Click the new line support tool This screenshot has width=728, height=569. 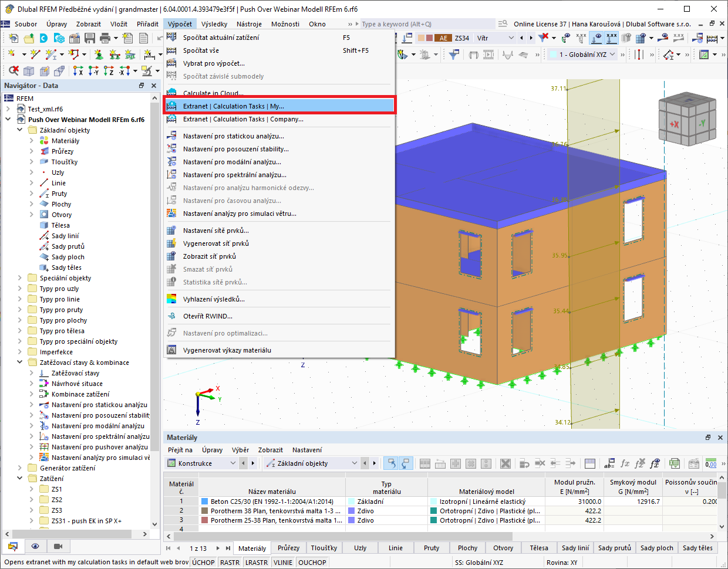tap(114, 55)
